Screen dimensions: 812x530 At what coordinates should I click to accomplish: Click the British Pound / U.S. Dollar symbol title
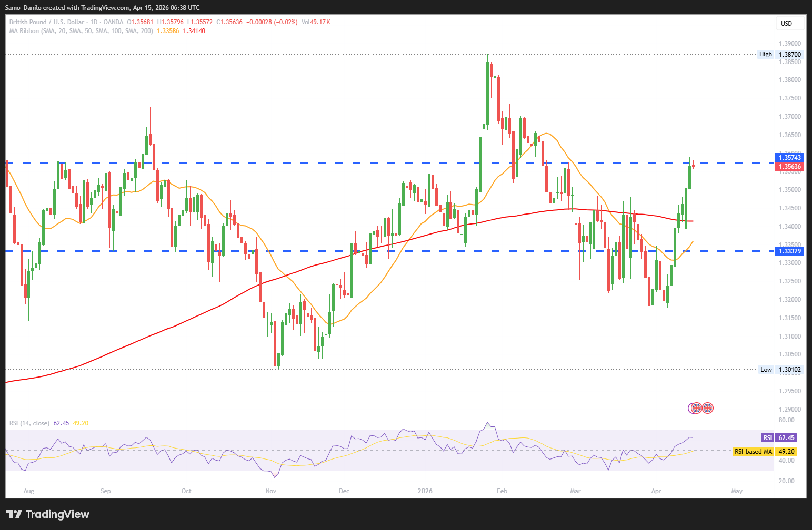coord(46,22)
